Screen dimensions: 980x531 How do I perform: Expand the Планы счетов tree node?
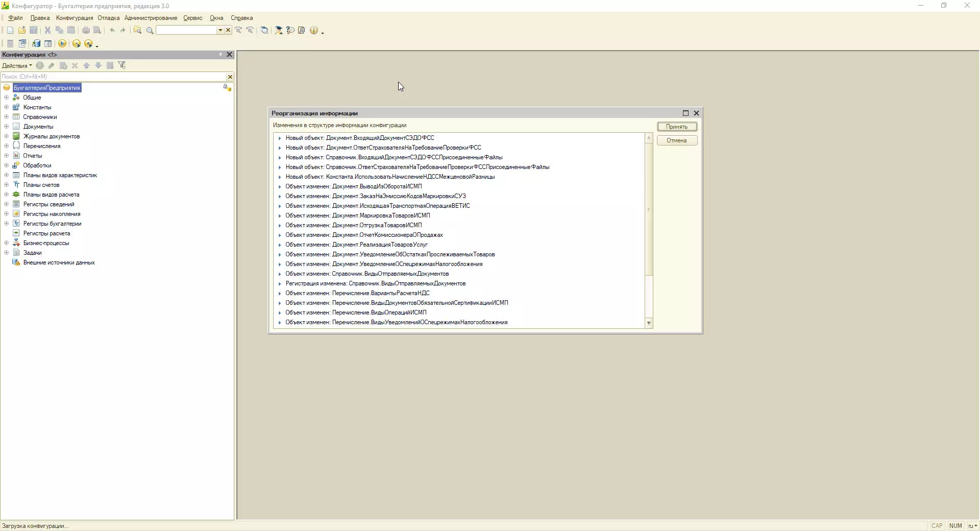click(x=7, y=185)
